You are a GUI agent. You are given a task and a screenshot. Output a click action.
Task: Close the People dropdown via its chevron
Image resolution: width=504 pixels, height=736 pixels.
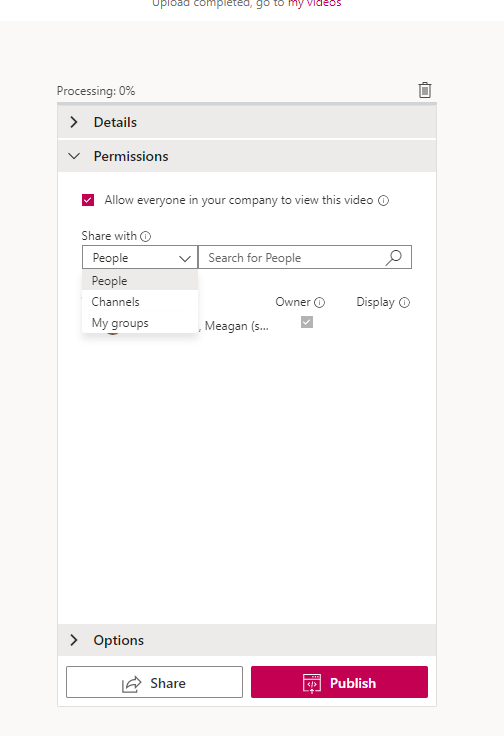(185, 258)
